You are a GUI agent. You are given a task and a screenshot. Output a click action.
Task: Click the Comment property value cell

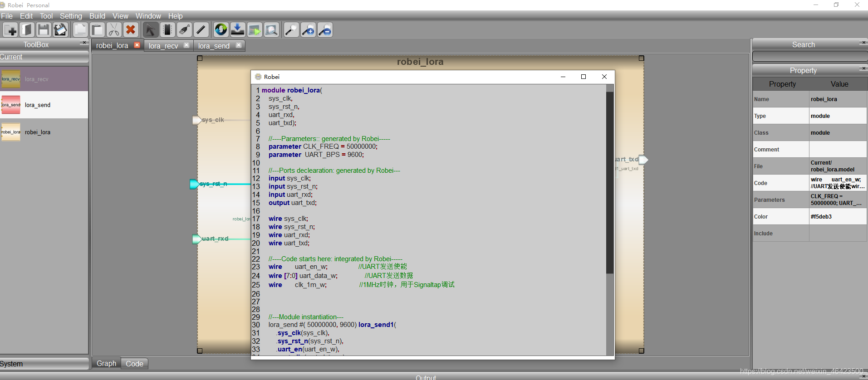coord(838,150)
